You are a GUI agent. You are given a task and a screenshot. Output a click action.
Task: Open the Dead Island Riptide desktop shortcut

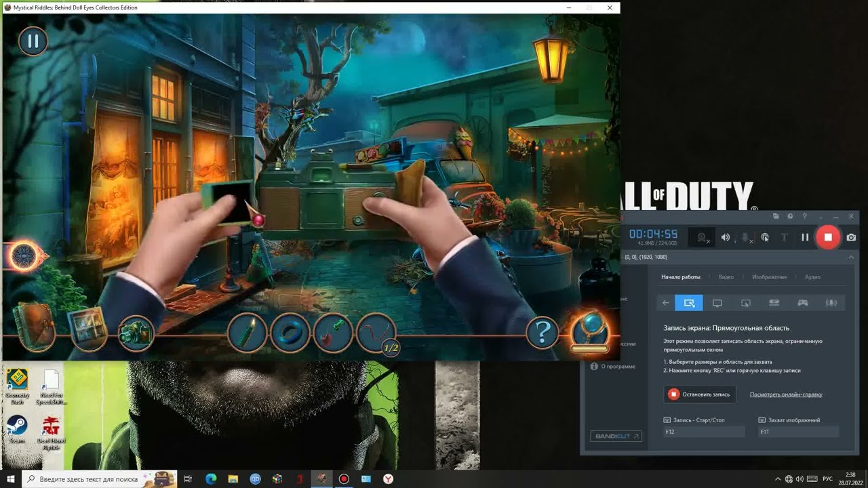[51, 433]
